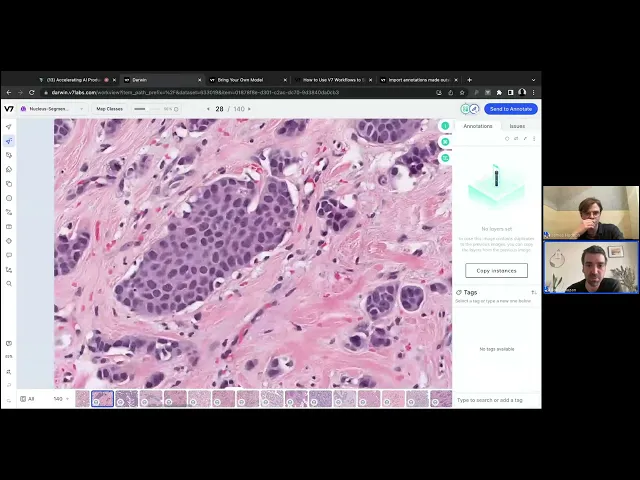Click the sort icon beside Tags heading
Viewport: 640px width, 480px height.
point(534,292)
